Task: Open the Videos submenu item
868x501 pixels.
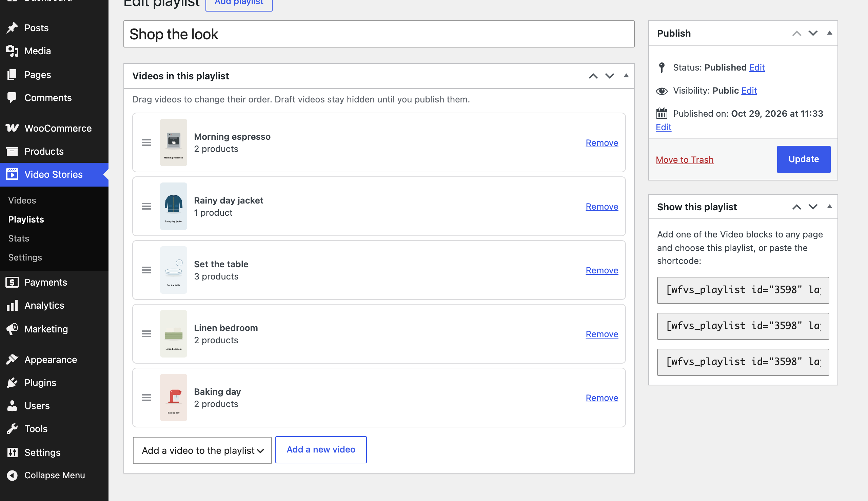Action: tap(22, 200)
